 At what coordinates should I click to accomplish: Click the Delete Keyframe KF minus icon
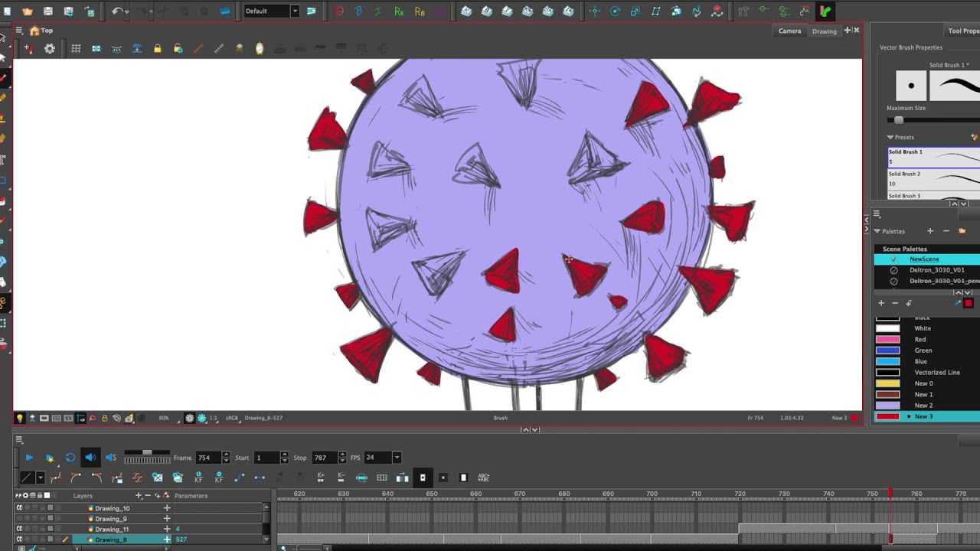point(219,478)
